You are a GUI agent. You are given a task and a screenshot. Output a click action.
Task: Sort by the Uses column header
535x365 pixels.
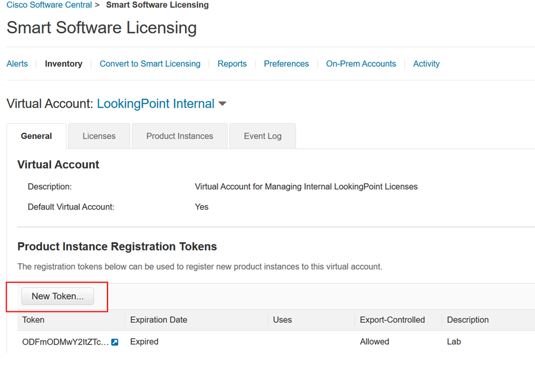(282, 320)
